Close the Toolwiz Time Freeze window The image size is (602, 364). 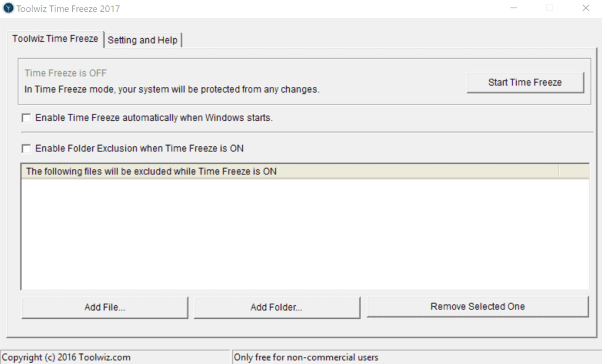(586, 8)
